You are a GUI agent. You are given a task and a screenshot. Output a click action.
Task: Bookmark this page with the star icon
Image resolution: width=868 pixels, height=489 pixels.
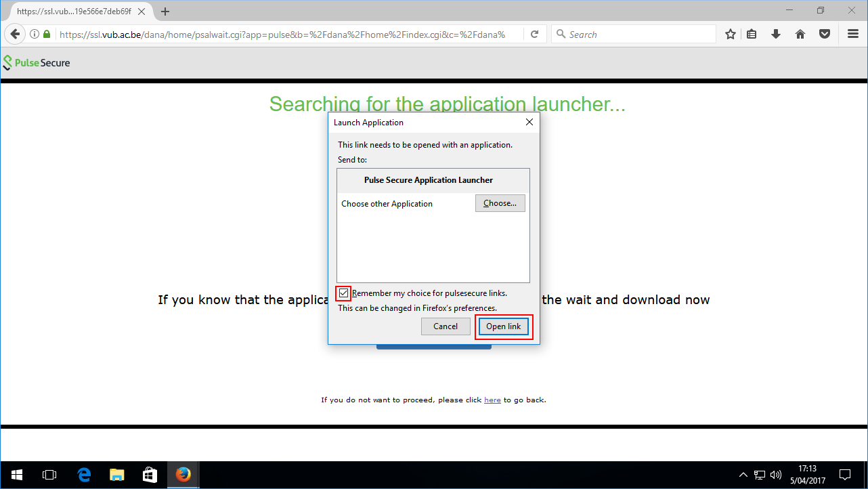tap(731, 34)
